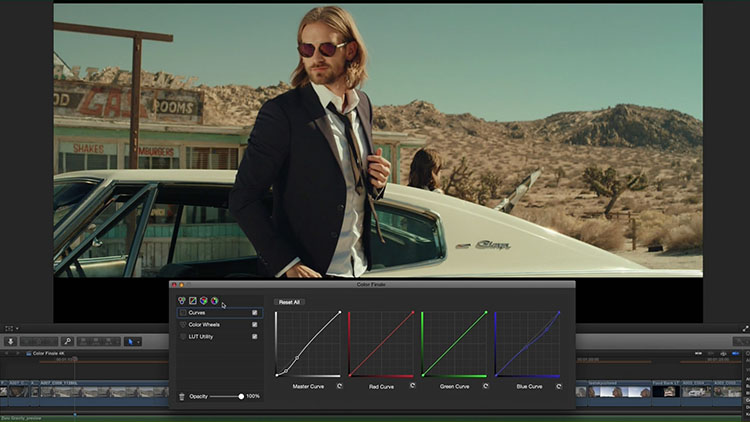The width and height of the screenshot is (750, 422).
Task: Click the import media down-arrow icon
Action: (10, 342)
